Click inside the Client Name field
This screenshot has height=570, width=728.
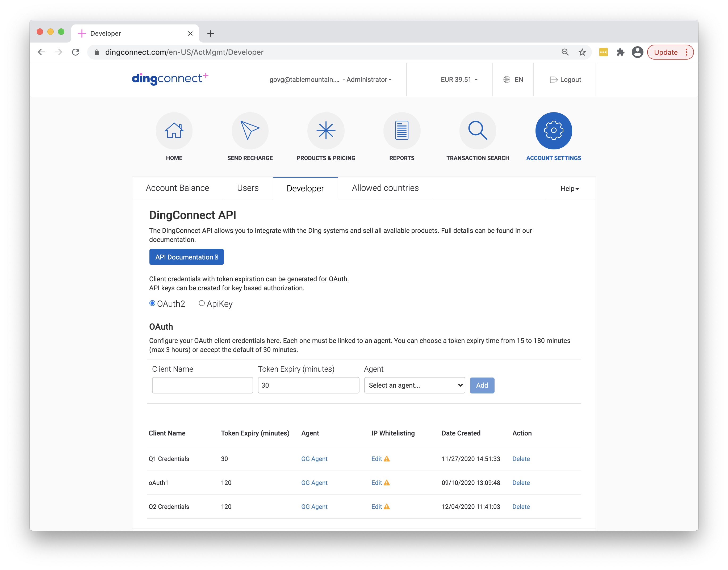click(x=202, y=385)
